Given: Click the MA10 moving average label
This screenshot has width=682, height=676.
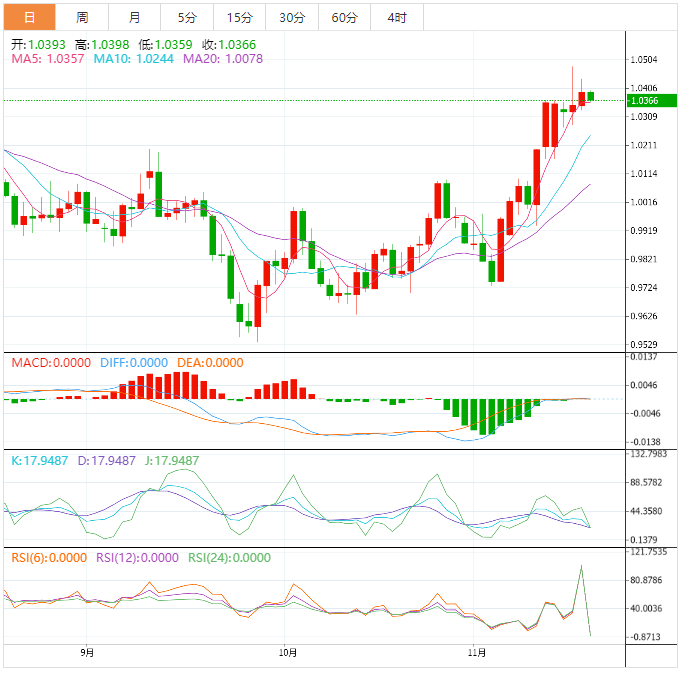Looking at the screenshot, I should click(x=133, y=59).
